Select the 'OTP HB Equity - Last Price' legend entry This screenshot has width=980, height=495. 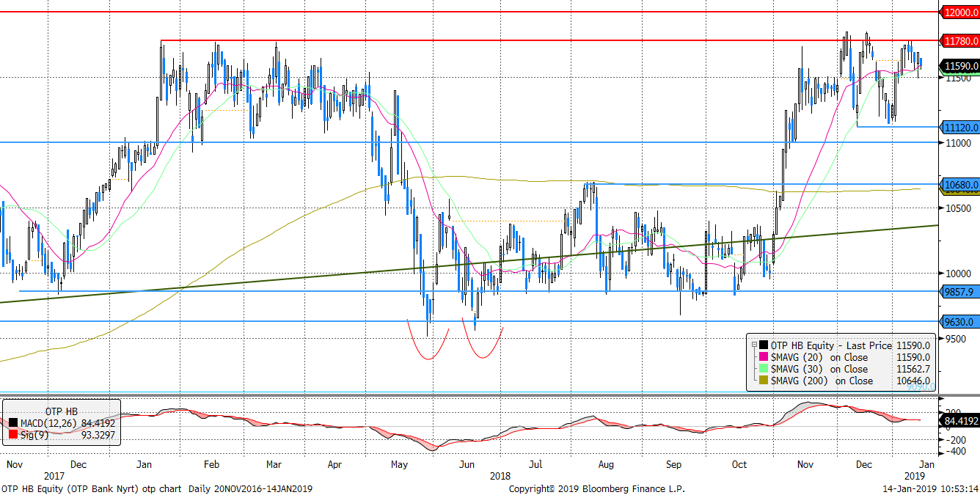[x=831, y=345]
